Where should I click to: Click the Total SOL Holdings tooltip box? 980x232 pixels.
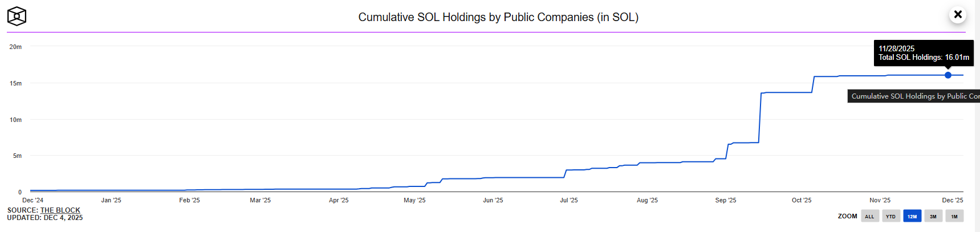(x=924, y=53)
